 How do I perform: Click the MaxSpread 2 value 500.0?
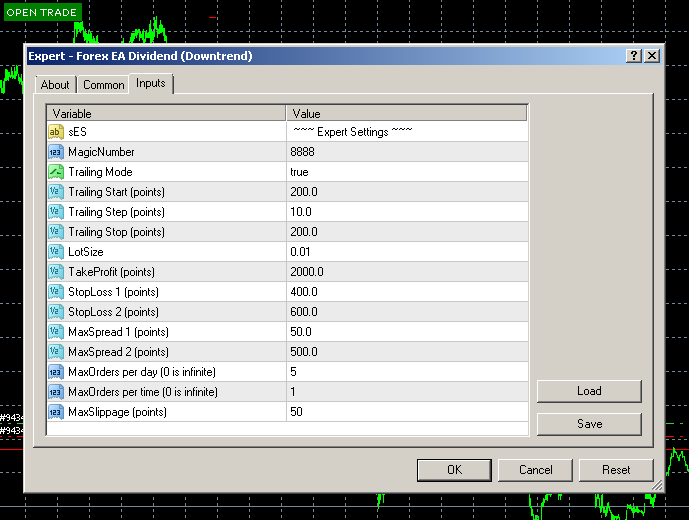click(x=303, y=352)
